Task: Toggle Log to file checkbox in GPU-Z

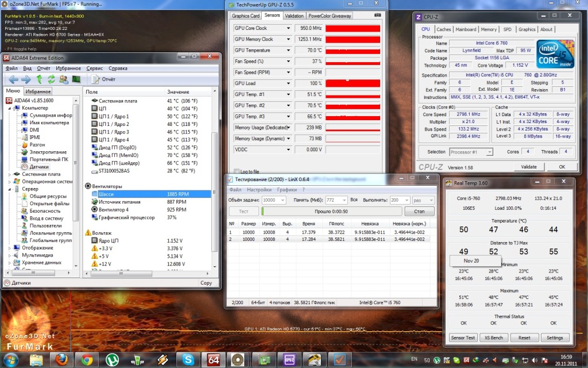Action: pos(236,171)
